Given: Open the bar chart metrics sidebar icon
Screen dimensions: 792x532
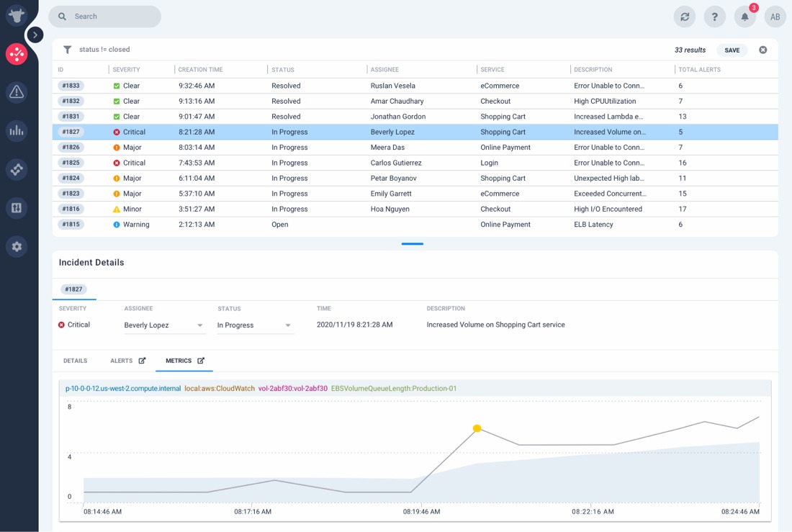Looking at the screenshot, I should coord(17,131).
